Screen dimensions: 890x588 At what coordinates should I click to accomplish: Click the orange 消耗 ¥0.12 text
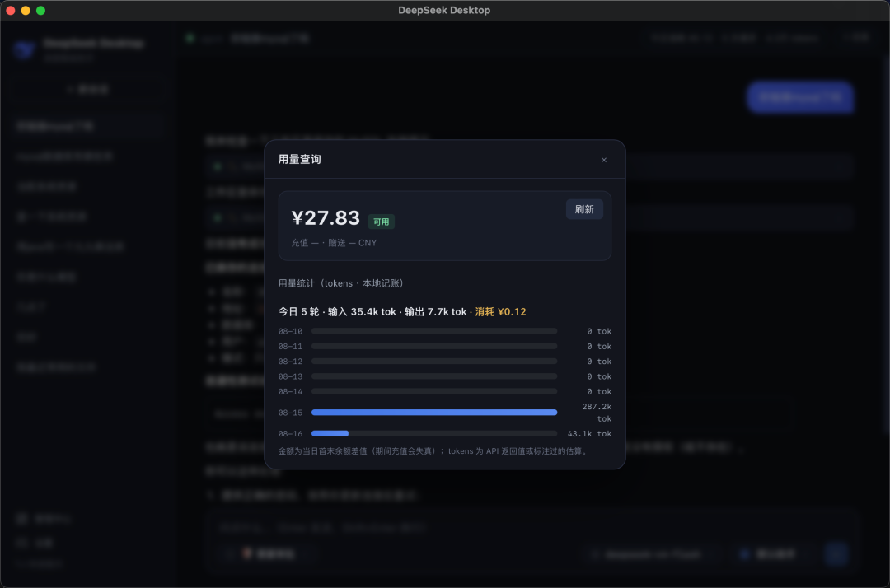point(501,312)
